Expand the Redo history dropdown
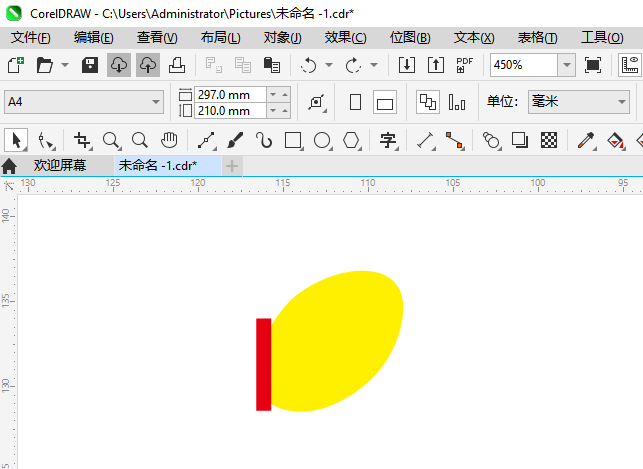The width and height of the screenshot is (643, 469). pos(374,65)
